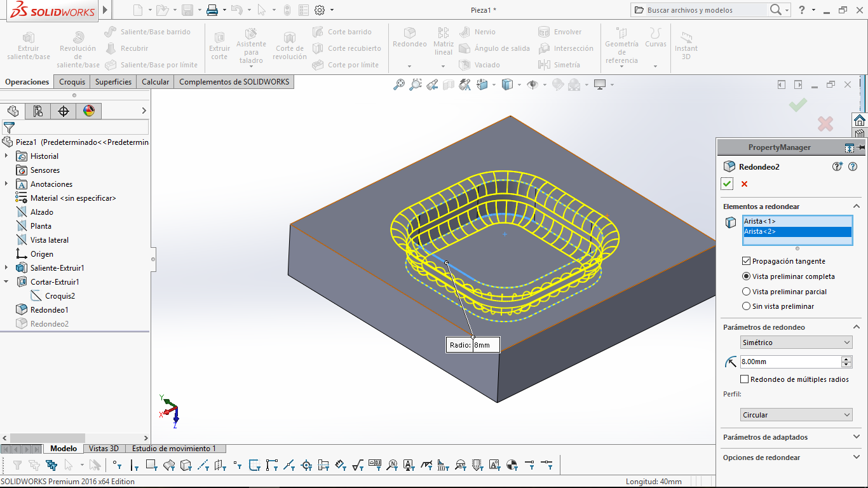Click the Print icon

pyautogui.click(x=212, y=10)
